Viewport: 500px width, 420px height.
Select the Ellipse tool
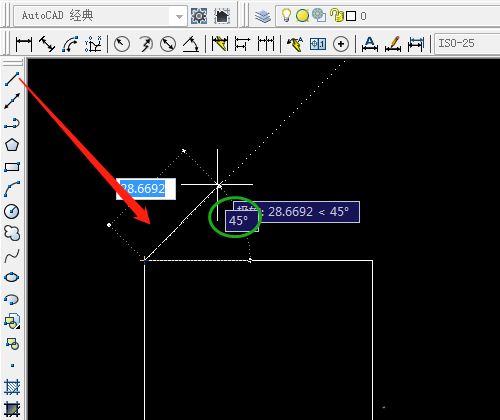(12, 277)
